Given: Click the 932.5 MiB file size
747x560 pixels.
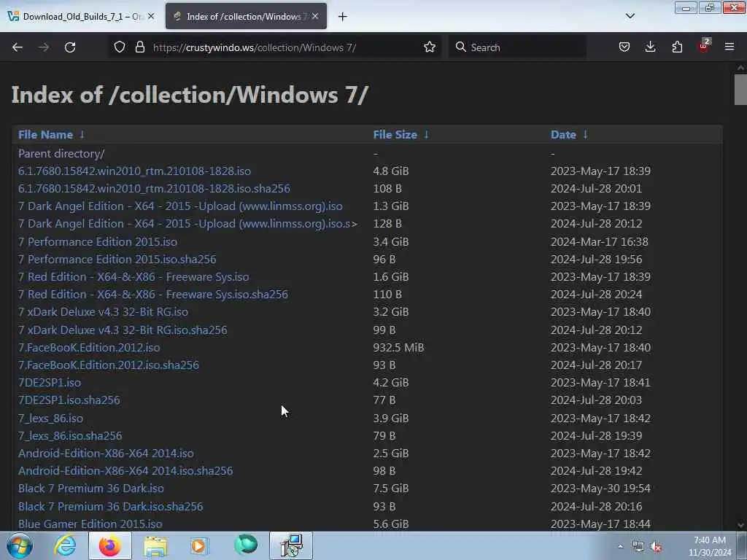Looking at the screenshot, I should [398, 348].
